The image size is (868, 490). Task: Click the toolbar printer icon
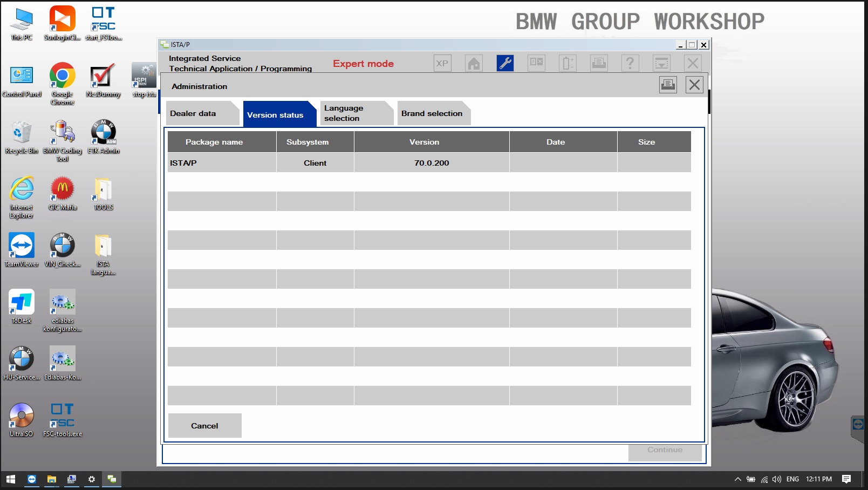click(599, 64)
